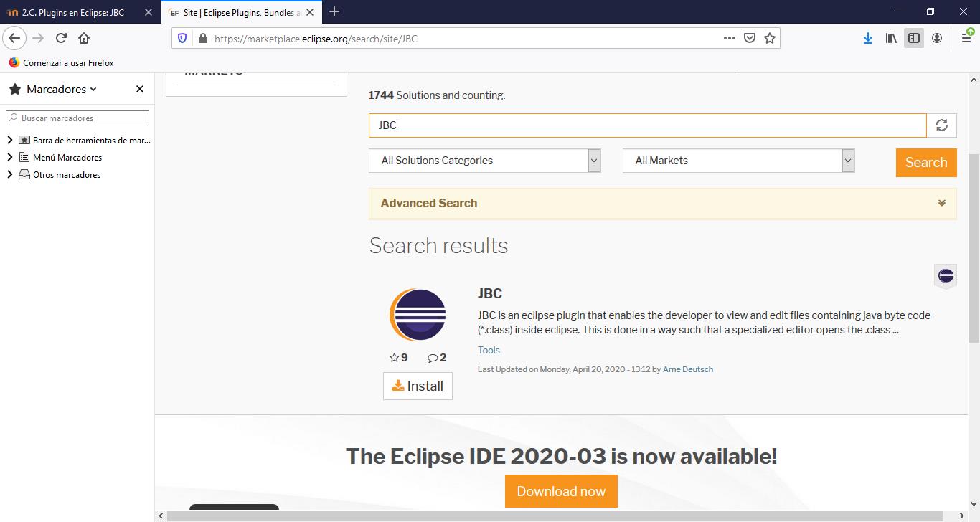Open the Firefox home page

(x=84, y=38)
